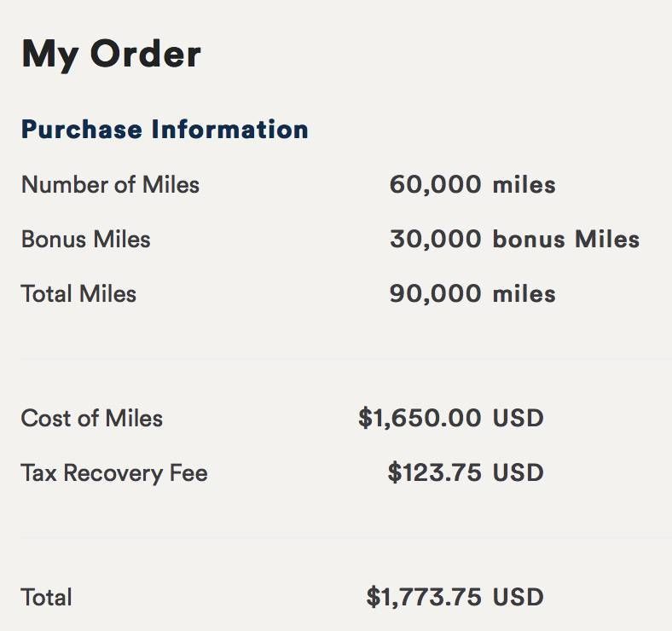Select the 90,000 miles value
Screen dimensions: 672x631
(x=472, y=293)
